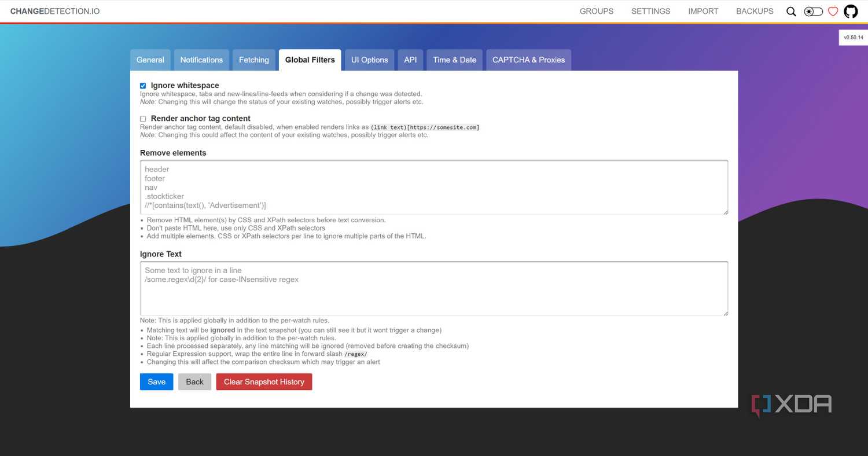Switch to the Fetching tab

click(x=254, y=60)
